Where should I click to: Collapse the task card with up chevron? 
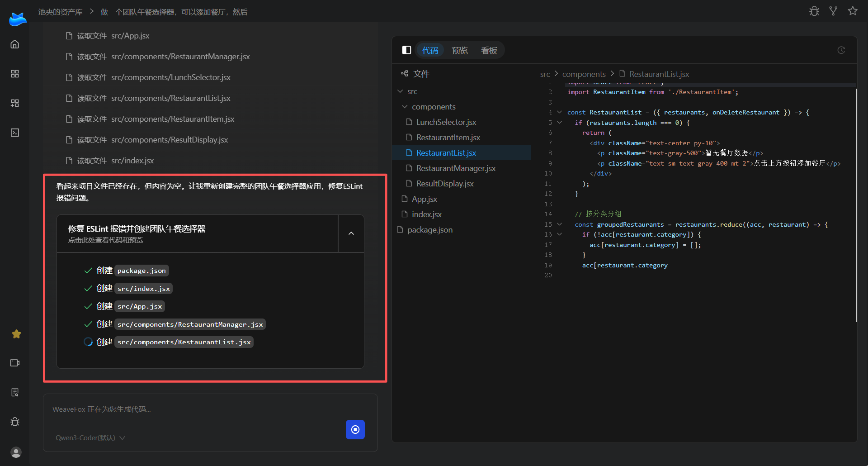[x=351, y=233]
